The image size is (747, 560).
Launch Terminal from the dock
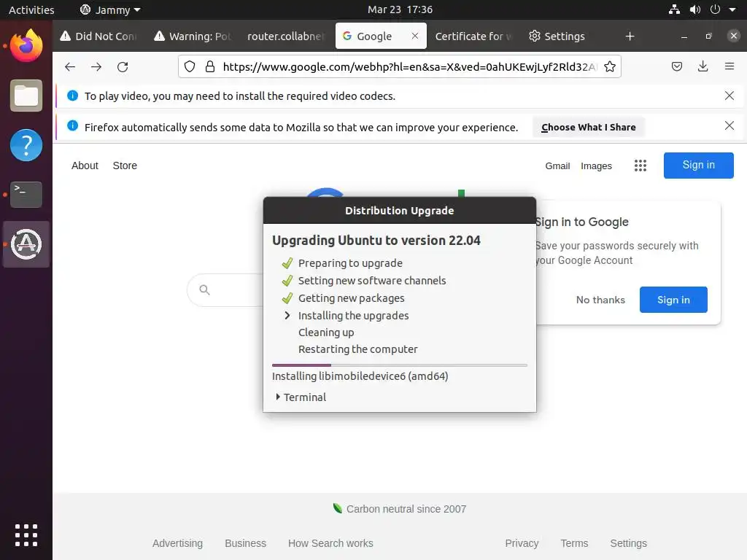click(x=26, y=194)
